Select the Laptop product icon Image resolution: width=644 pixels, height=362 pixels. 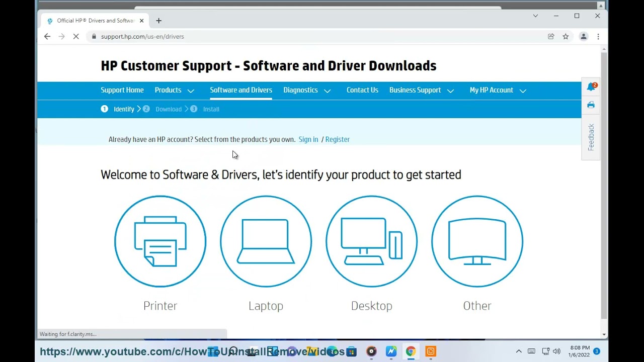tap(266, 241)
